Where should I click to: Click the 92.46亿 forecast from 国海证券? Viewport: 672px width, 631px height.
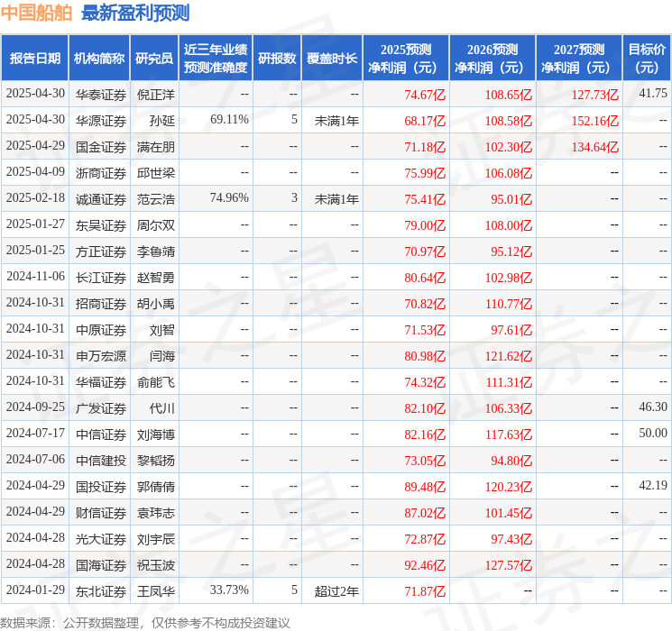tap(423, 564)
